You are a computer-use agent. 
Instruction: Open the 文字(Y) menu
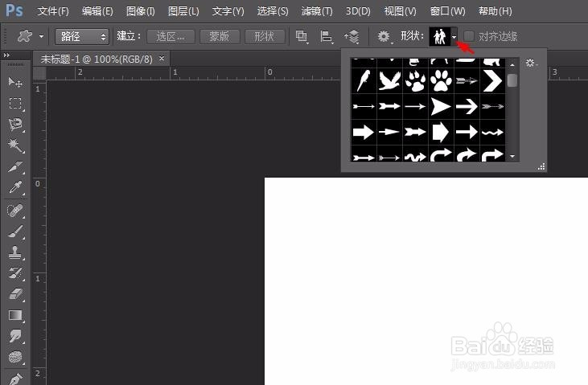click(228, 11)
